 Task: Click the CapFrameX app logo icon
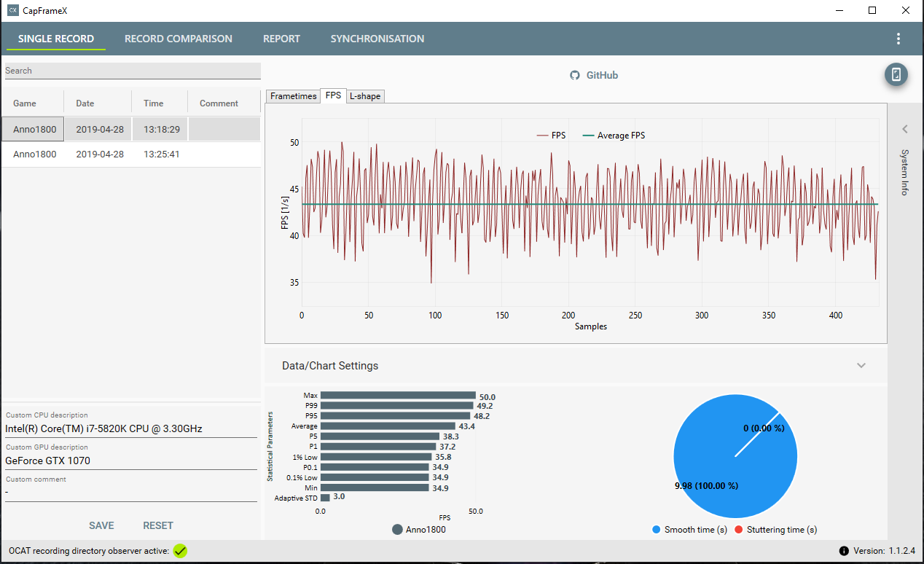tap(12, 10)
